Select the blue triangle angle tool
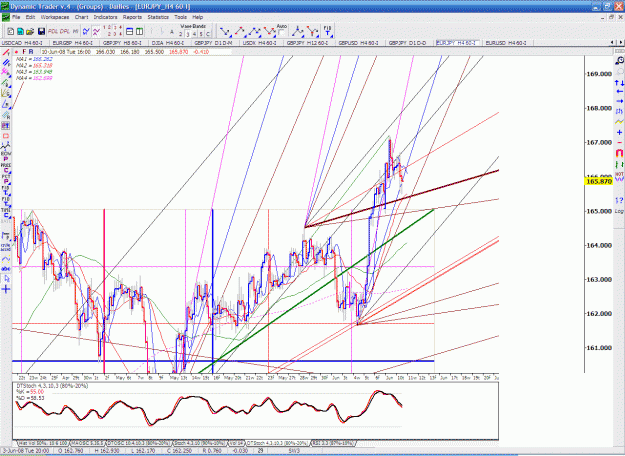Viewport: 625px width, 456px height. [6, 105]
